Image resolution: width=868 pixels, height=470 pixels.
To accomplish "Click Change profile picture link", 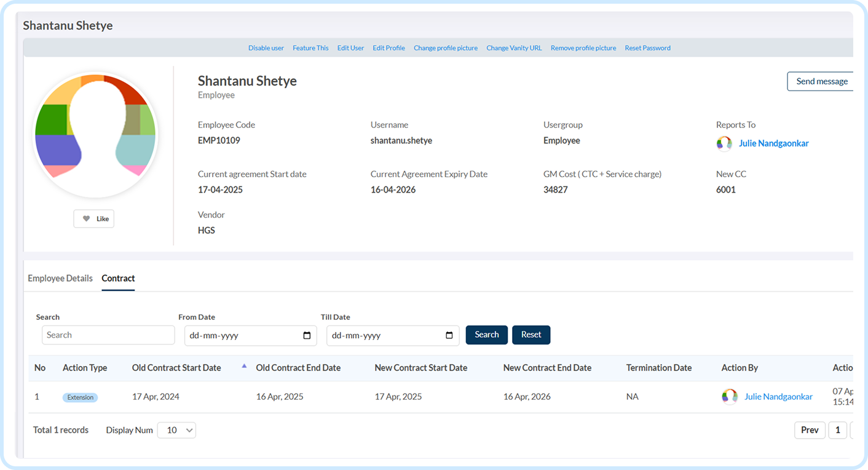I will click(446, 48).
